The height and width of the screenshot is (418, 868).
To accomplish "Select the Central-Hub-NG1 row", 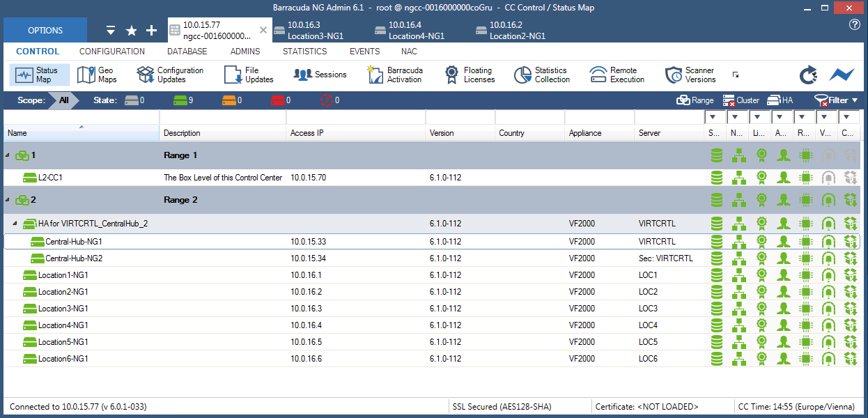I will click(432, 242).
